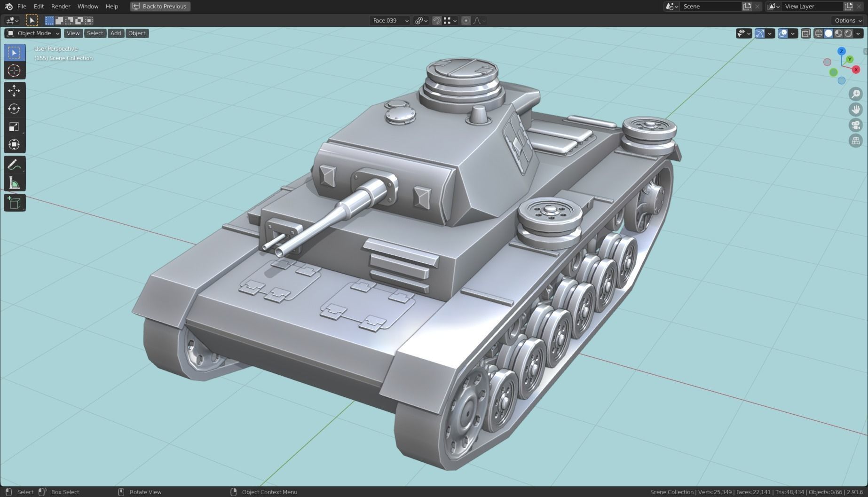This screenshot has width=868, height=497.
Task: Click the green Y axis on gizmo
Action: pos(850,59)
